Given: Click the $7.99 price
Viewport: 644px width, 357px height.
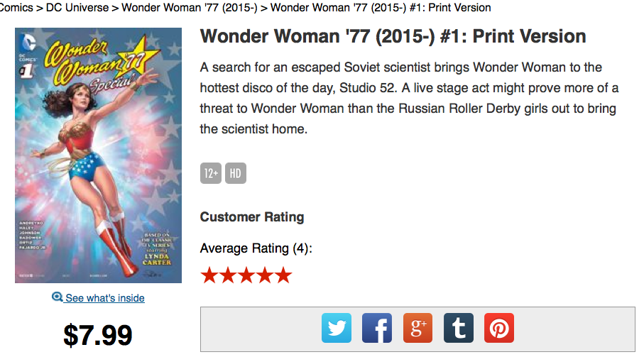Looking at the screenshot, I should click(x=98, y=335).
